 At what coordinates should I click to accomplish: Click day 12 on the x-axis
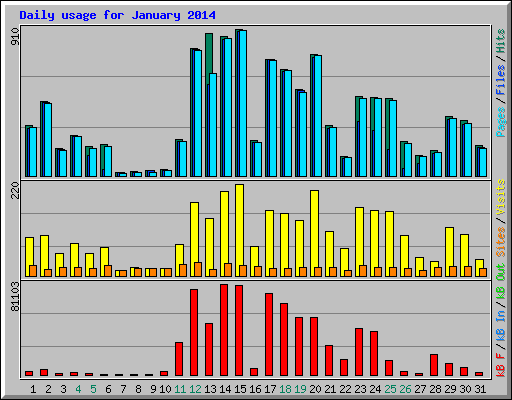pyautogui.click(x=195, y=389)
